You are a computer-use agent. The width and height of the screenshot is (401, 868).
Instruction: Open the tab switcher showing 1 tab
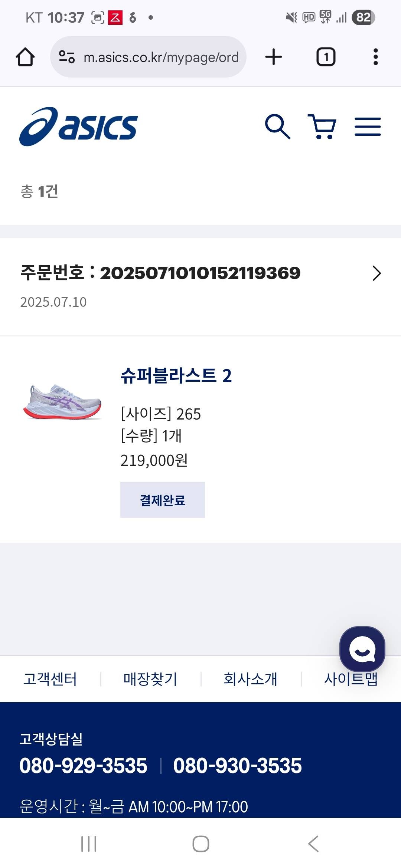[x=326, y=57]
